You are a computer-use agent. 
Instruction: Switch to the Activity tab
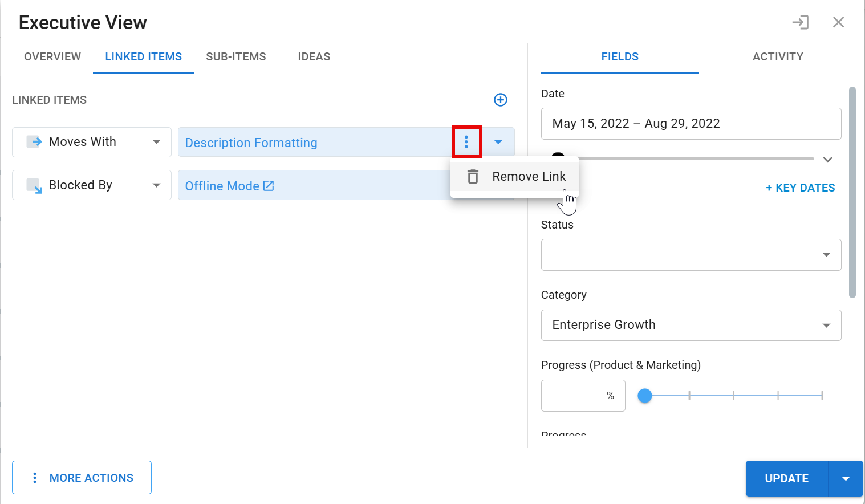(778, 56)
